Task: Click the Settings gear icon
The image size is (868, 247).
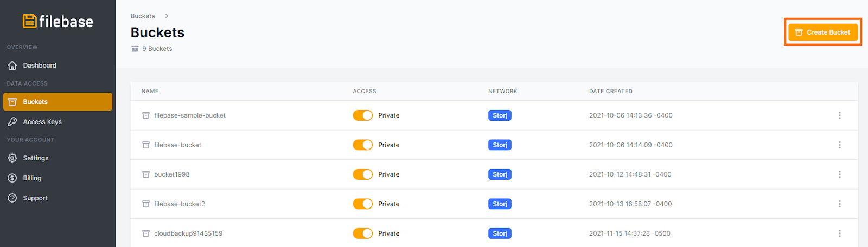Action: pyautogui.click(x=12, y=158)
